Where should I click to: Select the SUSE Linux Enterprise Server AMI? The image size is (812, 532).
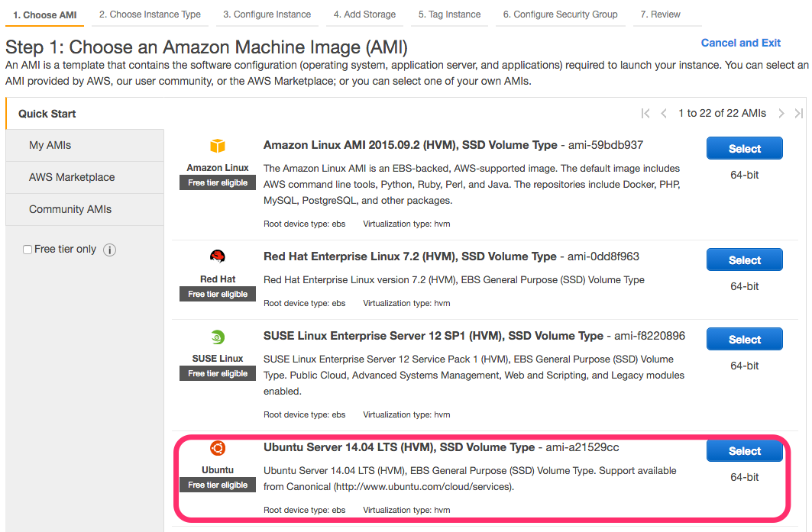coord(745,340)
